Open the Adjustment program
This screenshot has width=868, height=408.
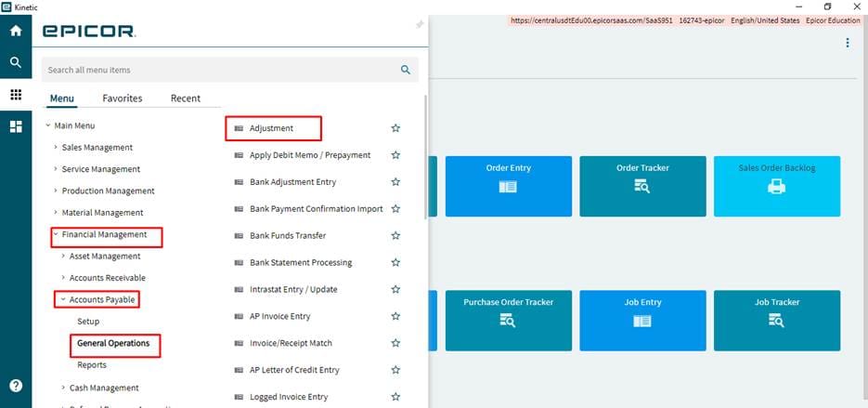tap(271, 128)
